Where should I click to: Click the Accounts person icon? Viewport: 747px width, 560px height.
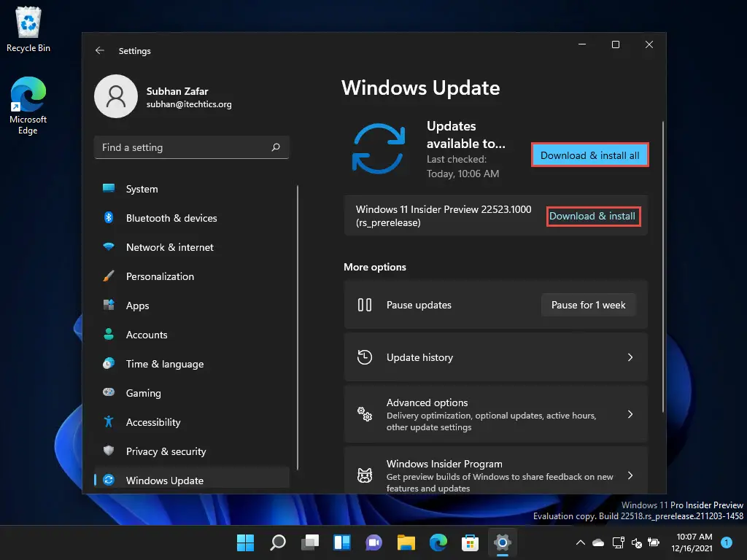109,334
